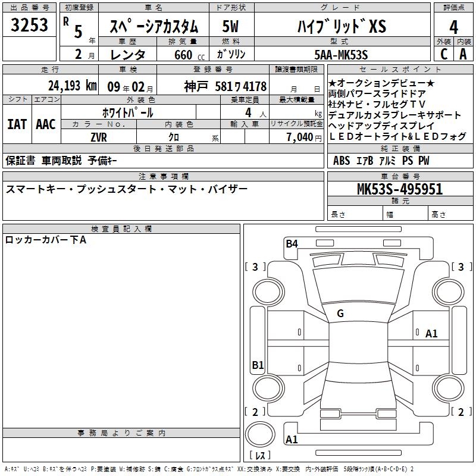Screen dimensions: 476x476
Task: Select the displacement value 660 cc
Action: click(x=189, y=55)
